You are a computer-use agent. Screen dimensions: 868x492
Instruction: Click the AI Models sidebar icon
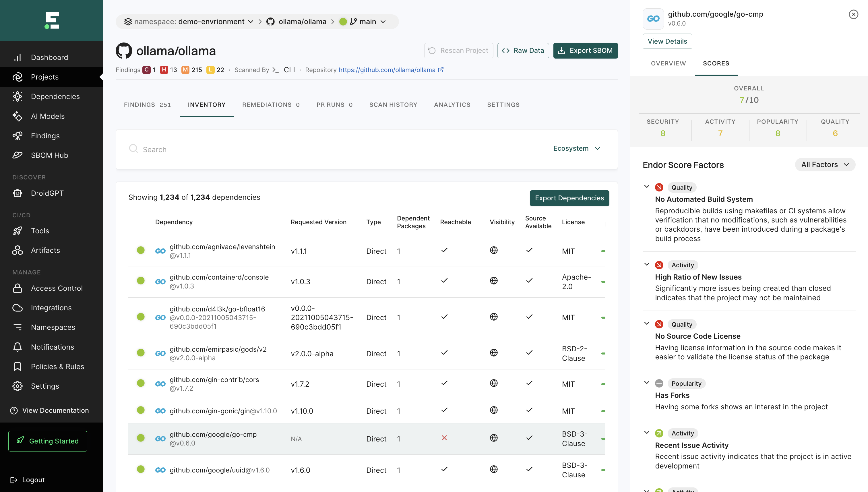(x=17, y=116)
